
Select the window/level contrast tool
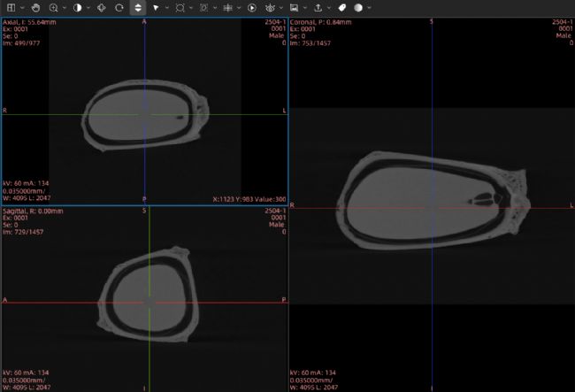click(78, 7)
